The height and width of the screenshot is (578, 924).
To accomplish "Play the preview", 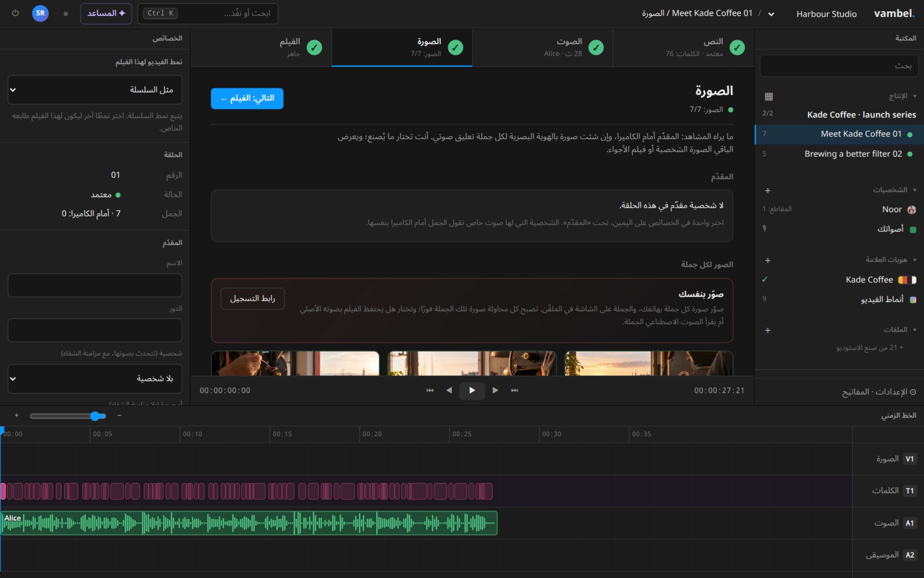I will click(x=472, y=391).
